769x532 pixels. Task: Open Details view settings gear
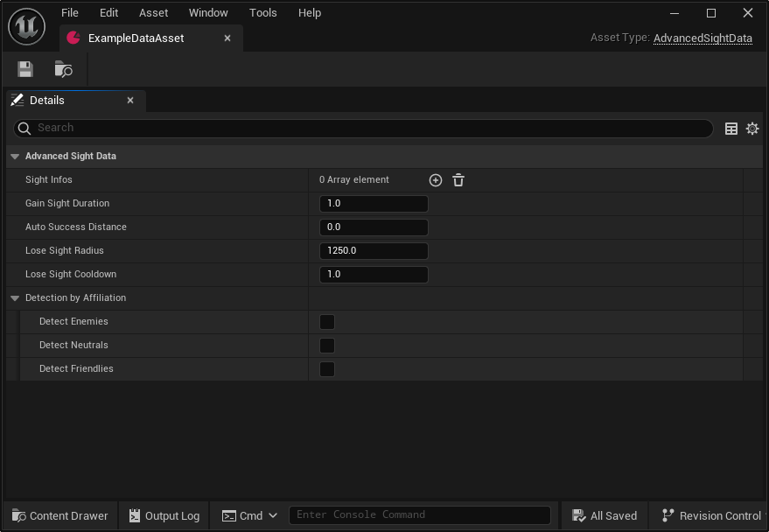click(x=752, y=129)
